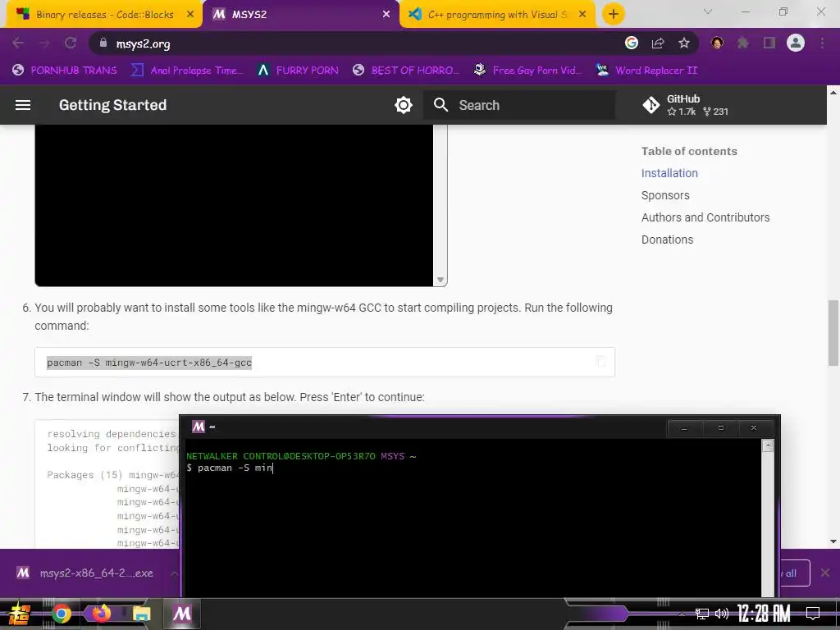Close the MSYS2 browser tab
This screenshot has width=840, height=630.
(386, 15)
